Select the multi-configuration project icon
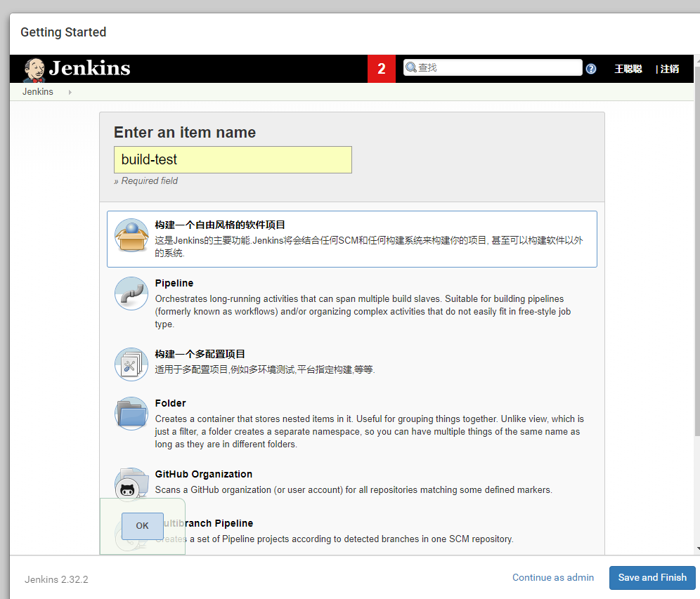The image size is (700, 599). (x=131, y=364)
